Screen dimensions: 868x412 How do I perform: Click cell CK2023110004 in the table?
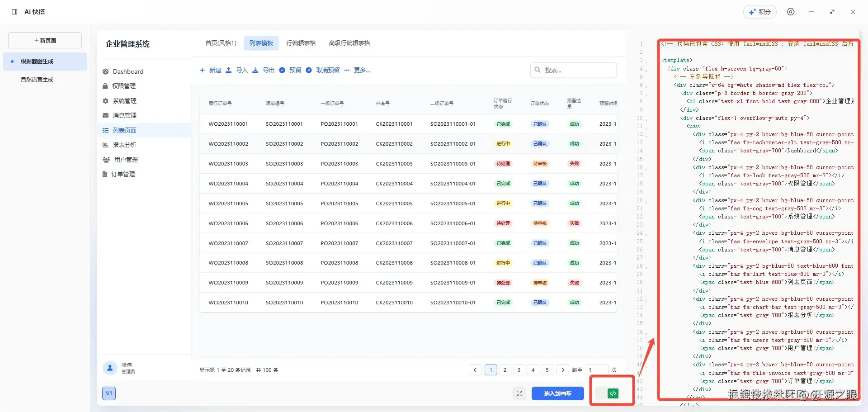click(394, 184)
